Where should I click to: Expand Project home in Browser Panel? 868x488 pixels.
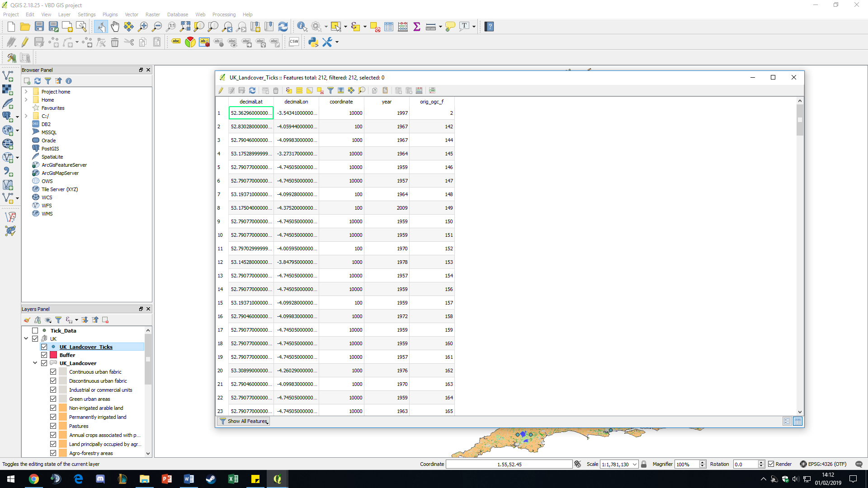click(26, 92)
